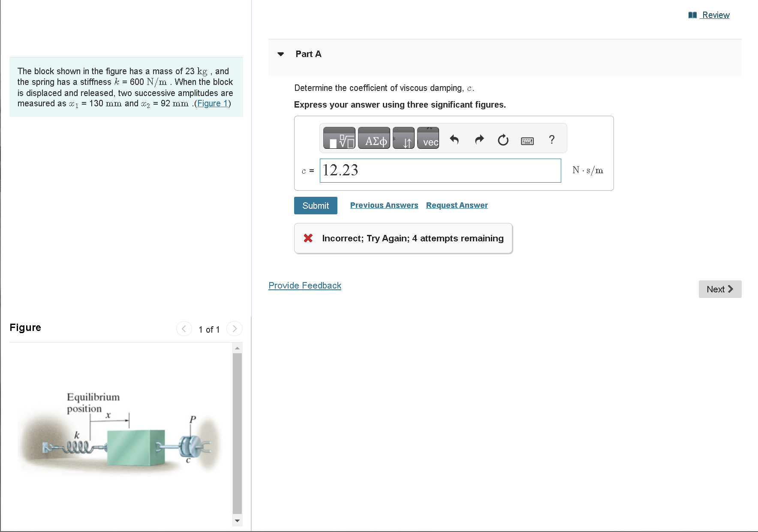Open the Review link

(716, 15)
